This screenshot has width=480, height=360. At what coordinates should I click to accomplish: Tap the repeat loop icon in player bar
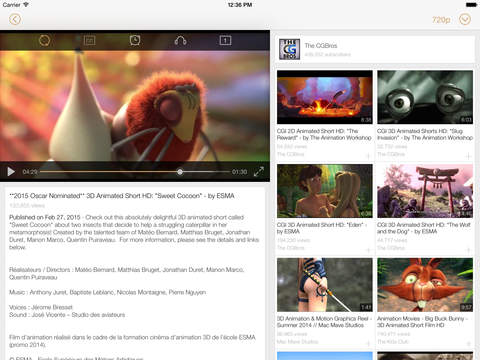click(44, 40)
